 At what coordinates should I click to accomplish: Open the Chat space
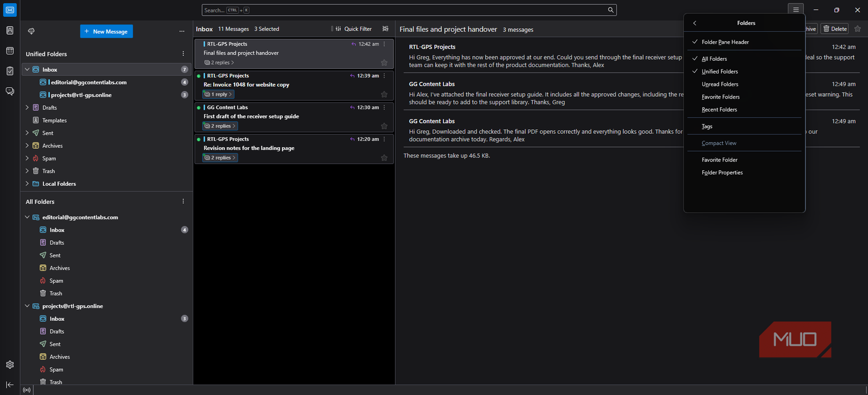point(10,91)
